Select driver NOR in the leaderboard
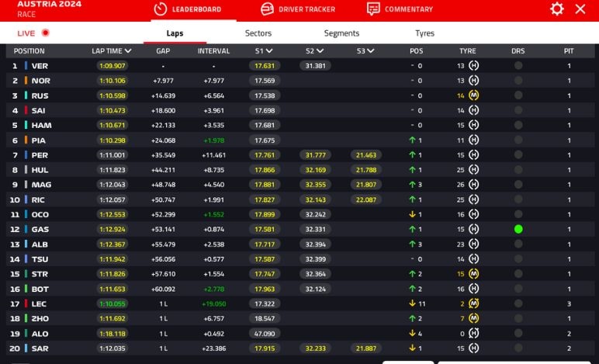 point(40,81)
